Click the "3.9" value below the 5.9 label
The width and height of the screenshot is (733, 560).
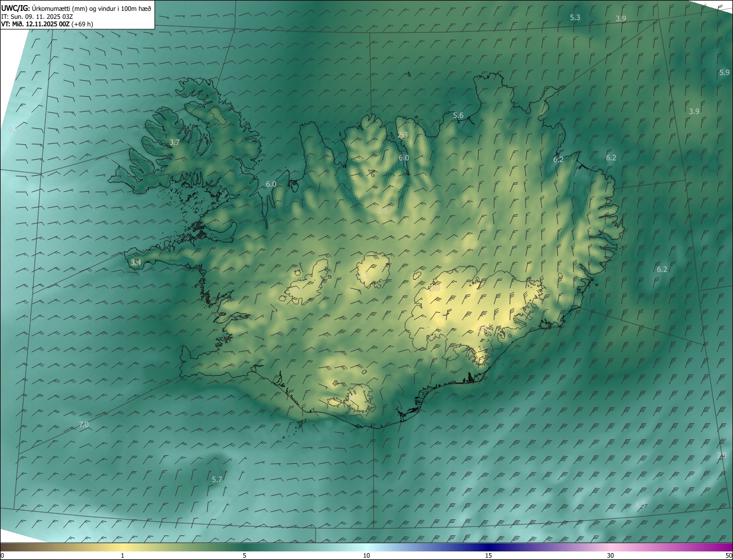coord(694,111)
